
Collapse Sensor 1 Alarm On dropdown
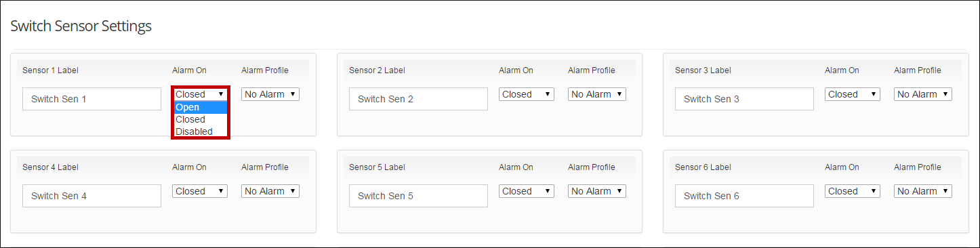tap(200, 94)
